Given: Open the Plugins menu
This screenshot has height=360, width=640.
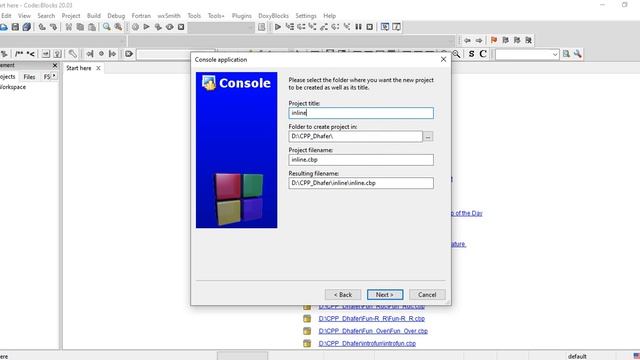Looking at the screenshot, I should click(x=242, y=16).
